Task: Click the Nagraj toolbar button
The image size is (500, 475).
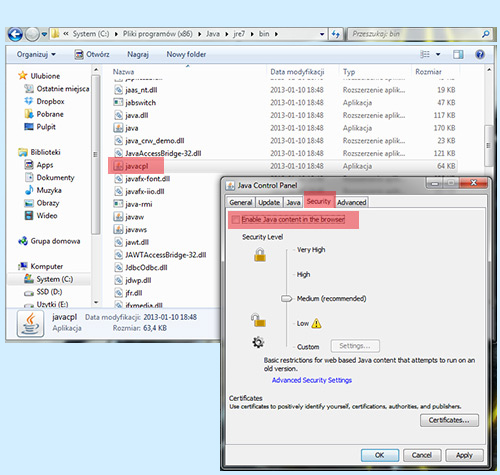Action: tap(138, 54)
